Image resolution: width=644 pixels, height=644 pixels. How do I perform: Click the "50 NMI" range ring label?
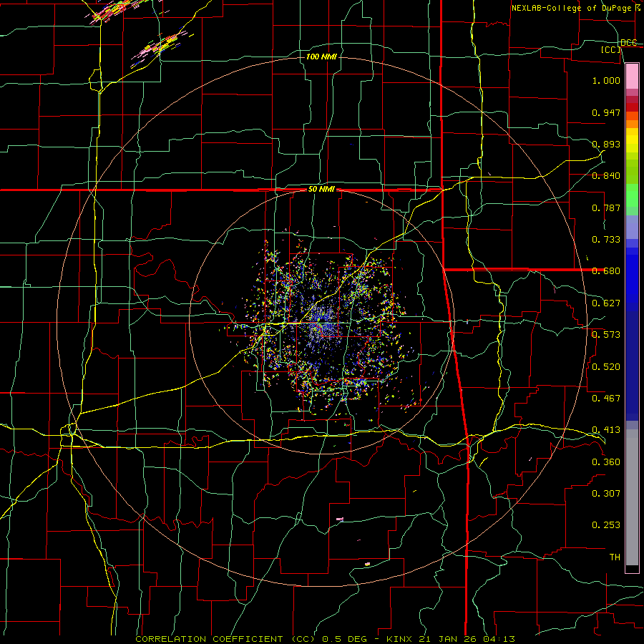point(321,190)
